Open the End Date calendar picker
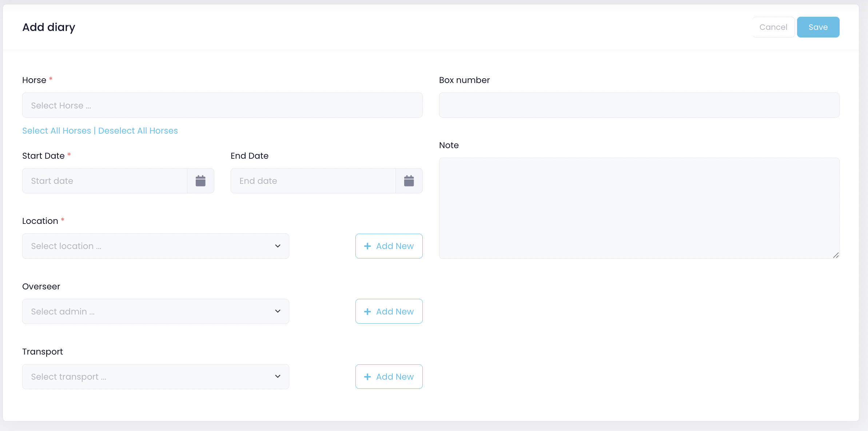 409,181
